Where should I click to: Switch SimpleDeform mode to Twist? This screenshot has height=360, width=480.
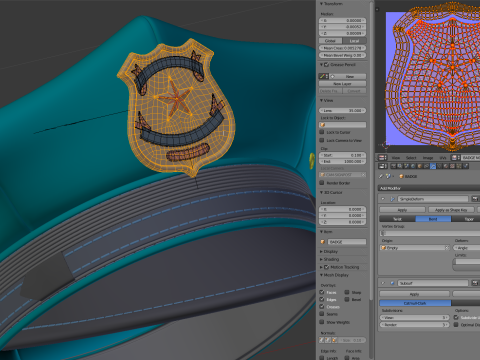397,219
